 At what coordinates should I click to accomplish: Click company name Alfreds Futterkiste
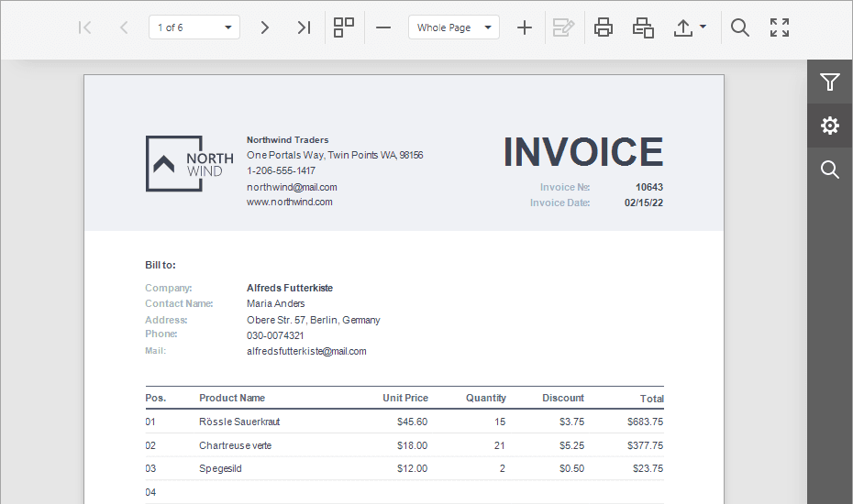click(x=290, y=288)
